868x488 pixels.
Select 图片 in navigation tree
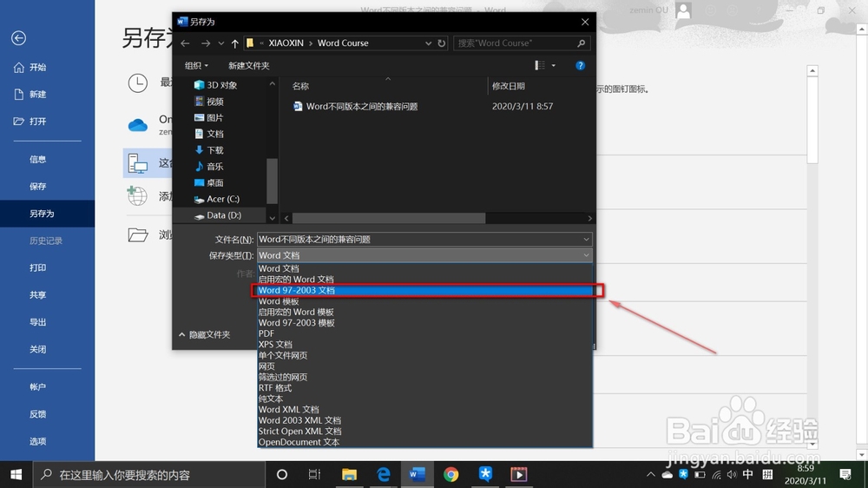(209, 117)
